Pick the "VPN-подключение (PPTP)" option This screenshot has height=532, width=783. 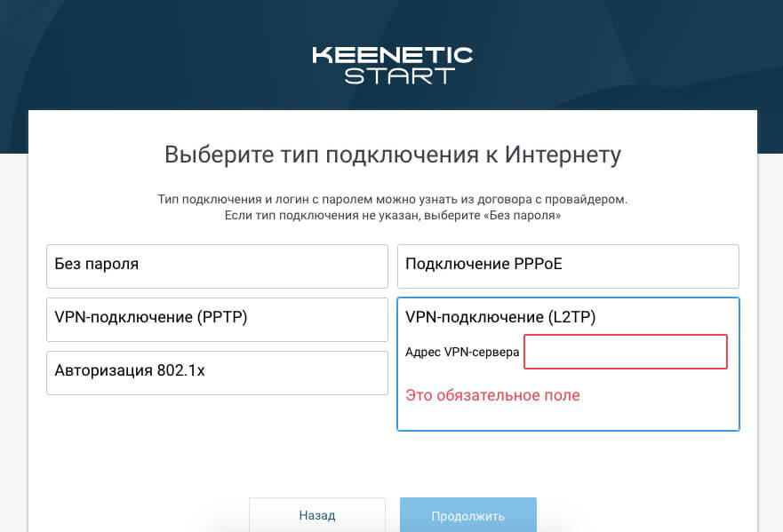coord(217,319)
